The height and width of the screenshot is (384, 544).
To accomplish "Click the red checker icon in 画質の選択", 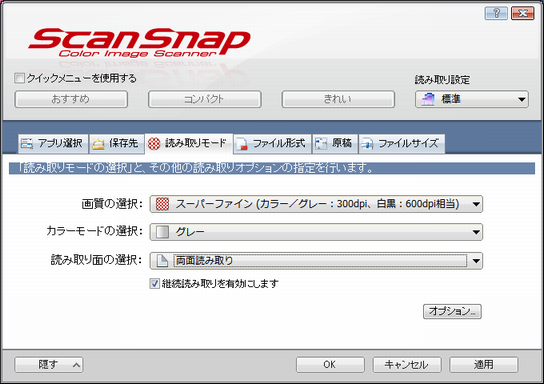I will tap(162, 204).
